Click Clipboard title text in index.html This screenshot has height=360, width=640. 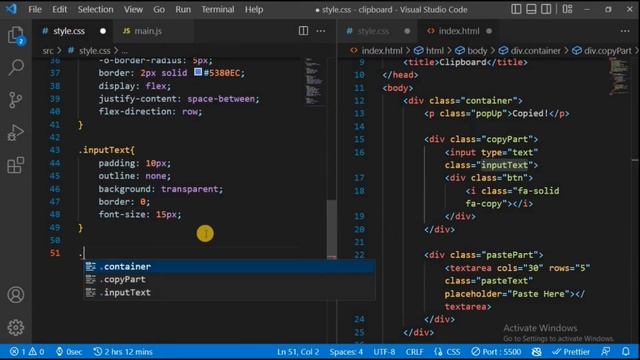pyautogui.click(x=463, y=62)
